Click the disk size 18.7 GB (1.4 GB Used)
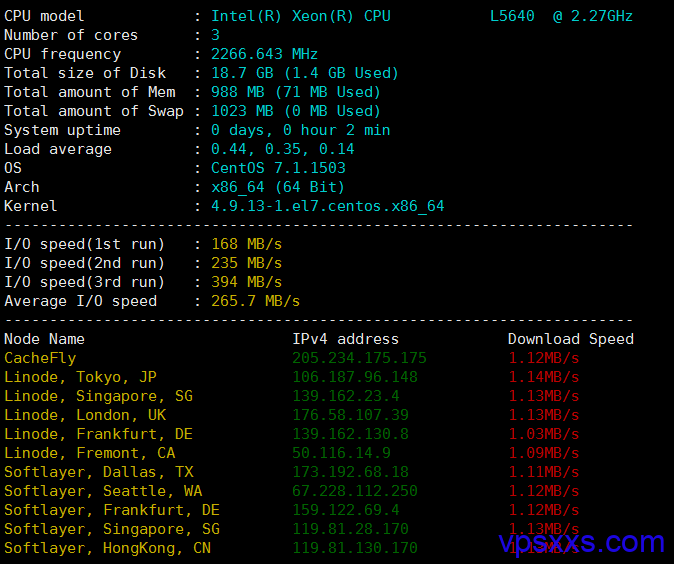The image size is (674, 564). point(305,73)
